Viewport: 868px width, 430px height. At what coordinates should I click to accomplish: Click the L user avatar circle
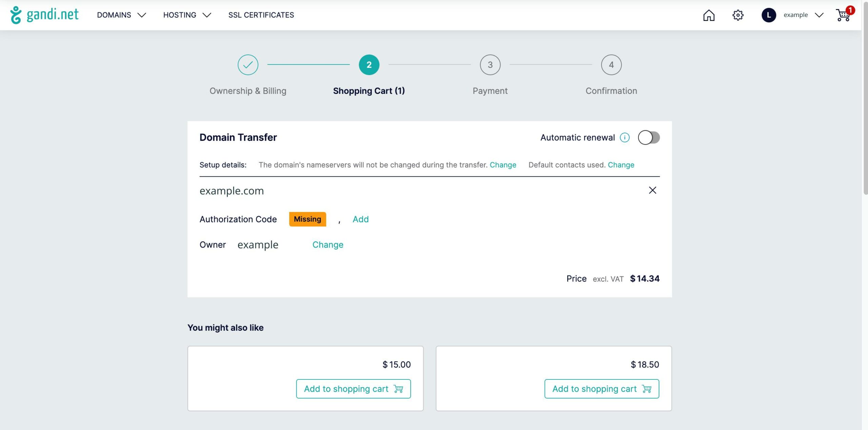(x=768, y=15)
